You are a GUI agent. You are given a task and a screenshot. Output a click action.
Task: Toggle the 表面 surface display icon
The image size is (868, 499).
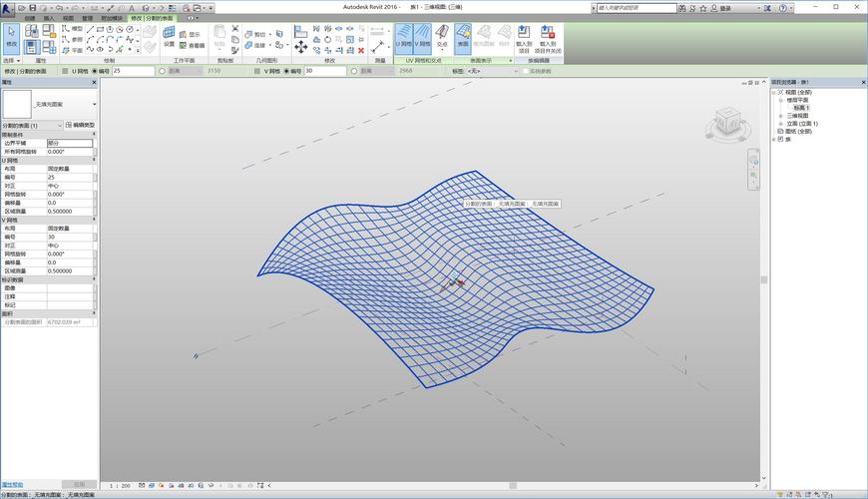(463, 36)
